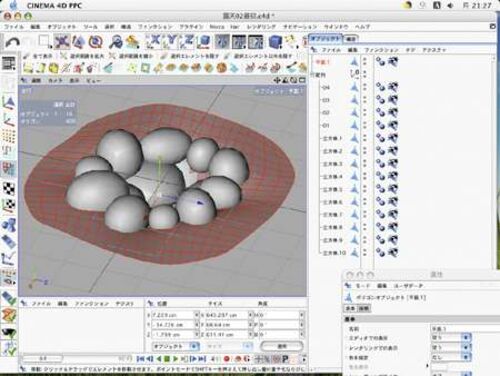Open the editor display dropdown in attributes
Viewport: 500px width, 376px height.
click(x=451, y=338)
